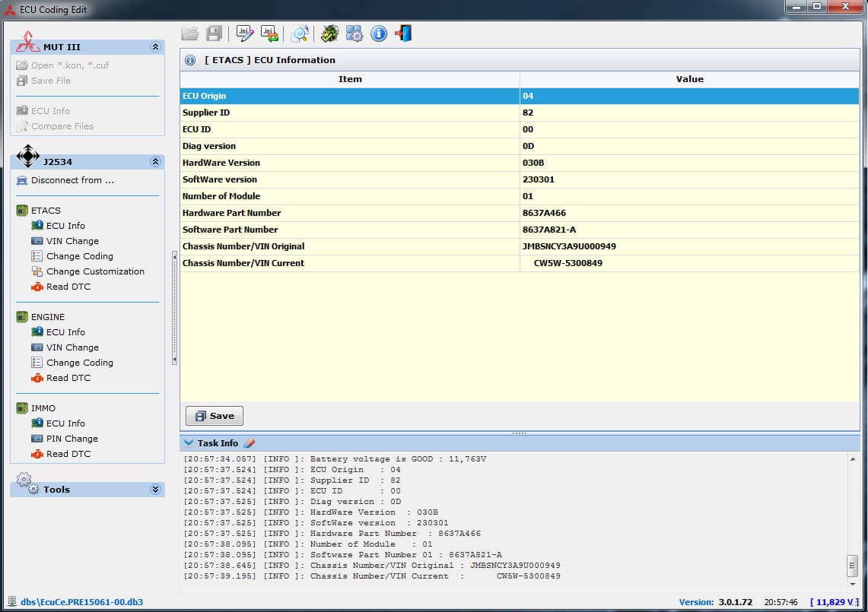
Task: Open ENGINE VIN Change
Action: pyautogui.click(x=72, y=347)
